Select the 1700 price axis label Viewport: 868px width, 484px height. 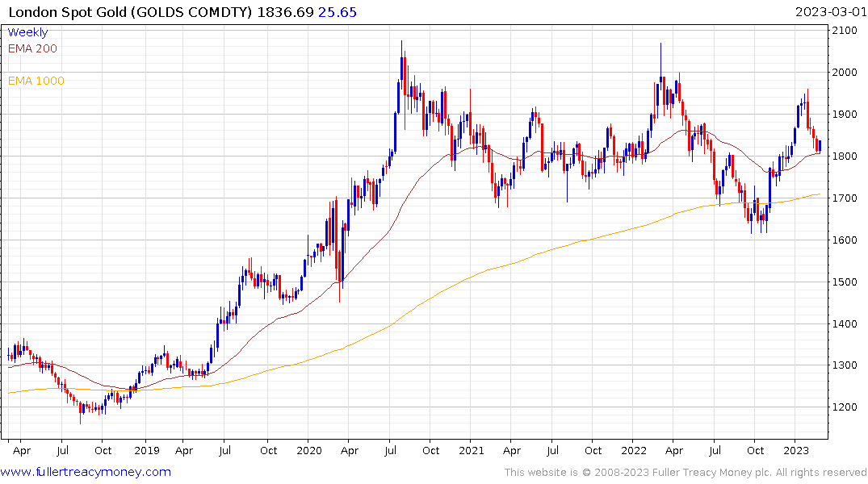coord(845,198)
